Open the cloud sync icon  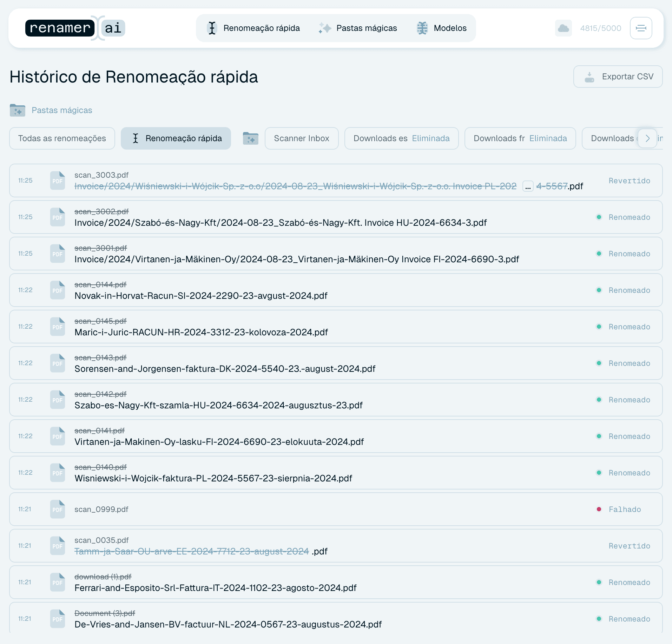click(x=563, y=28)
